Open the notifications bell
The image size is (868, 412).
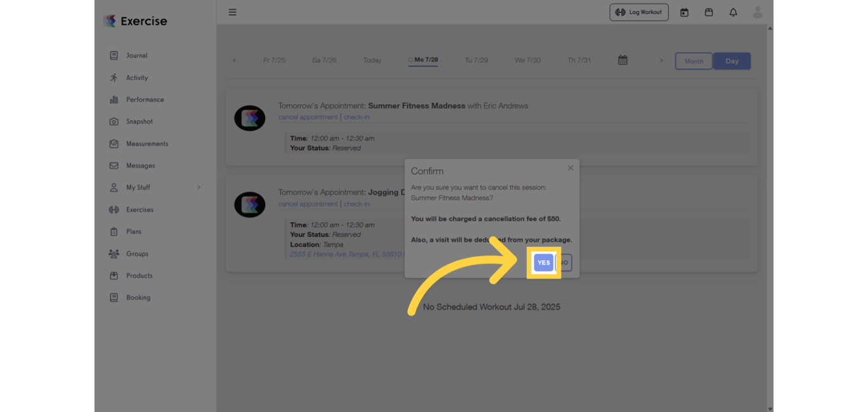pos(733,12)
